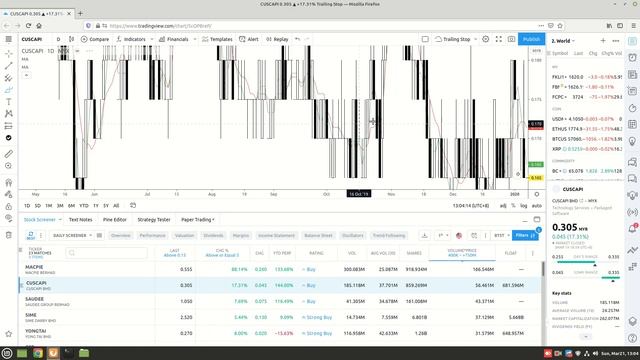The height and width of the screenshot is (360, 640).
Task: Open the notifications icon with red badge
Action: (632, 228)
